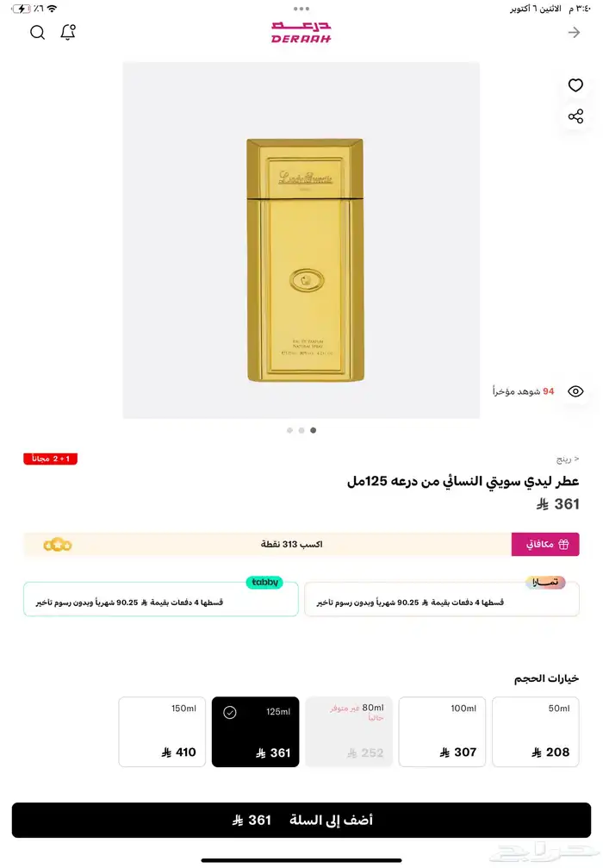603x868 pixels.
Task: Tap the eye icon beside recently viewed
Action: (x=576, y=391)
